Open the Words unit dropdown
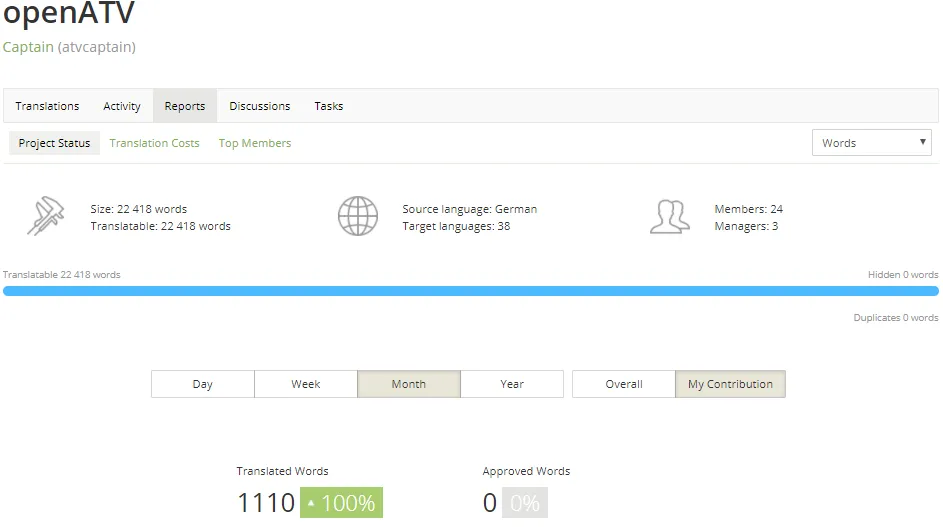 871,143
